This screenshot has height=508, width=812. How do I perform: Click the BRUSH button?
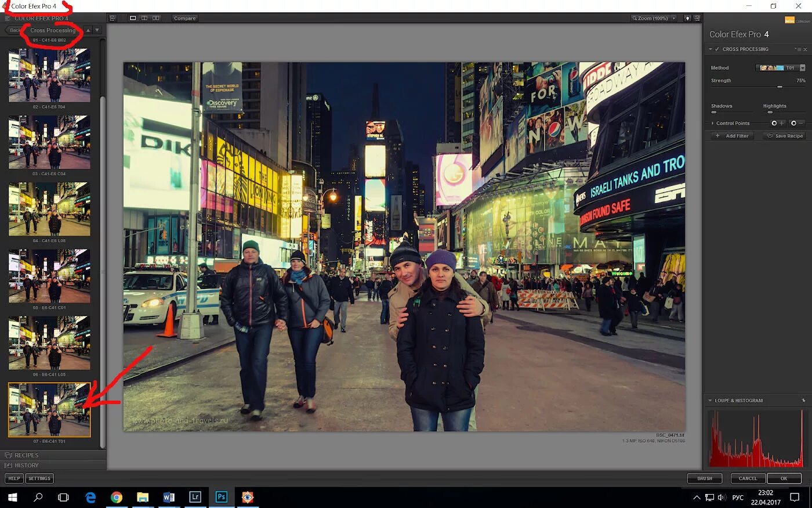point(705,478)
